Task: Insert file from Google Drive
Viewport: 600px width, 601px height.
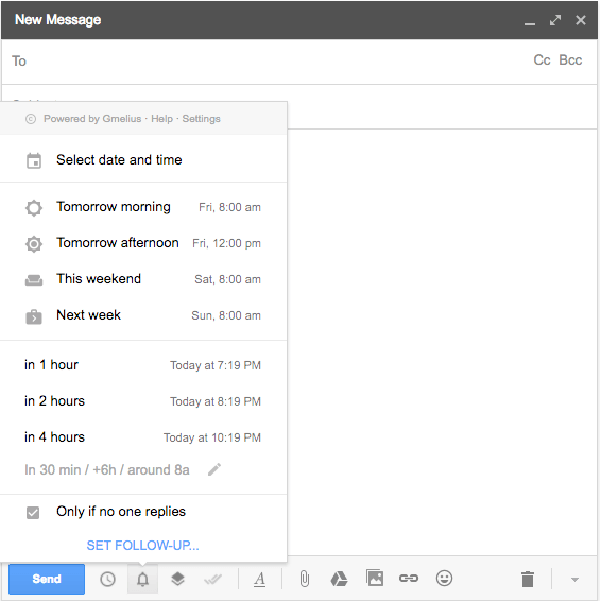Action: (x=339, y=579)
